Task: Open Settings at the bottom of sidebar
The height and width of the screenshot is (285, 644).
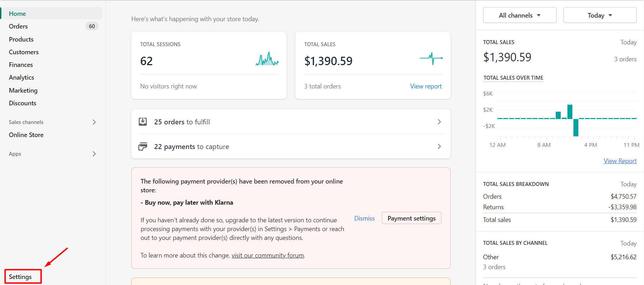Action: (20, 277)
